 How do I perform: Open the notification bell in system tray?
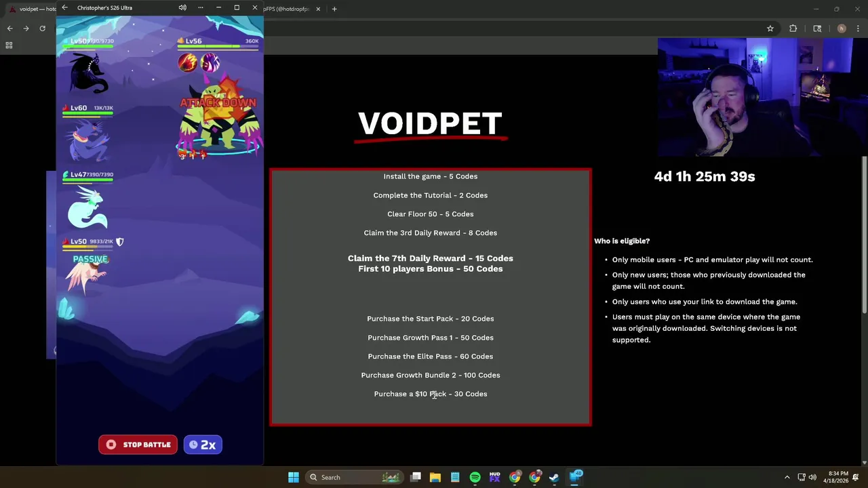[x=856, y=477]
